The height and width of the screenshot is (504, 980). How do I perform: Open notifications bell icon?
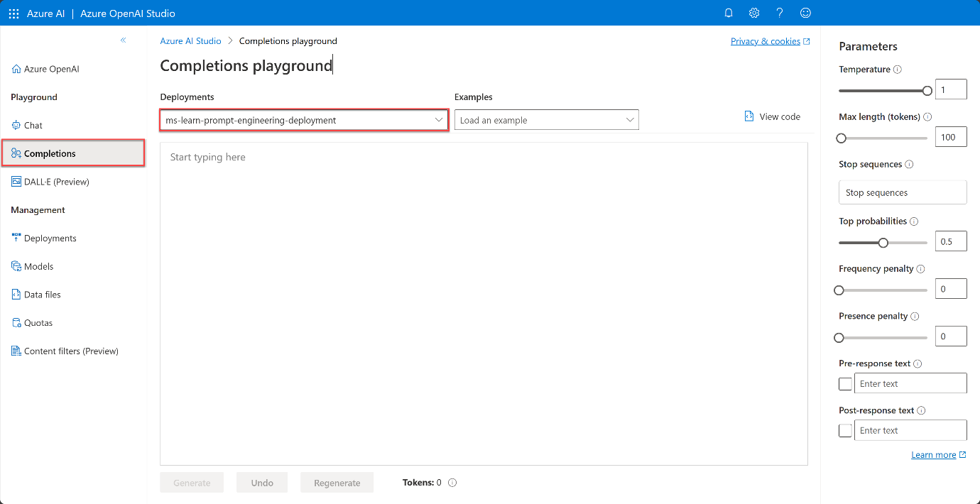tap(729, 13)
